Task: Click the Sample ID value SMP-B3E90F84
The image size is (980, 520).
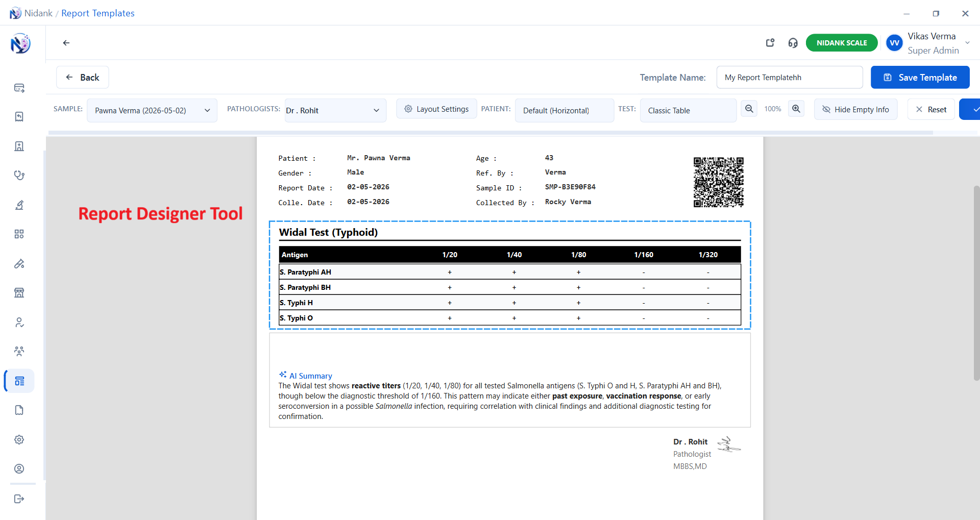Action: coord(570,187)
